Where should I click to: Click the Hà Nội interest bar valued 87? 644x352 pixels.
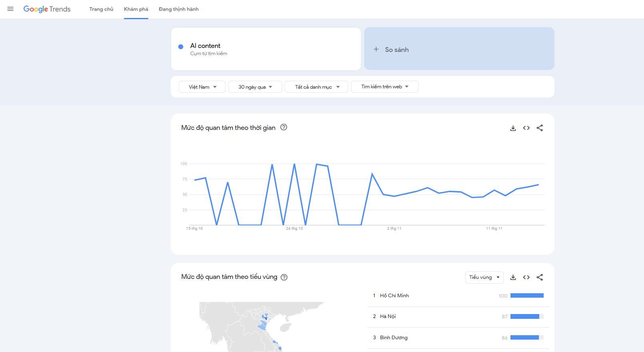point(527,316)
